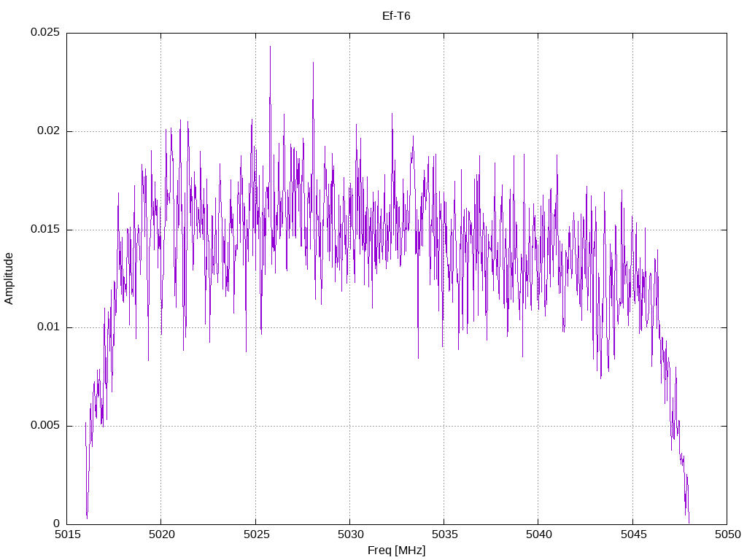Click the 5050 x-axis tick label
This screenshot has height=560, width=747.
(x=728, y=534)
